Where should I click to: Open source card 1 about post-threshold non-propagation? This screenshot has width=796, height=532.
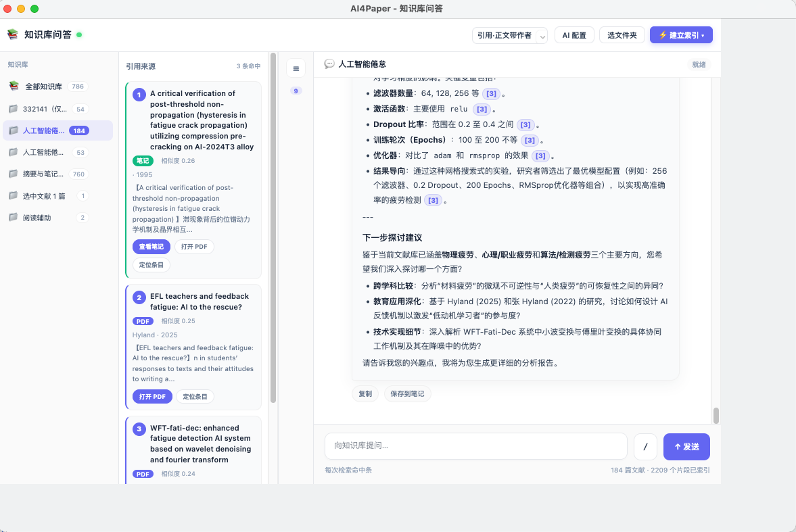click(202, 120)
